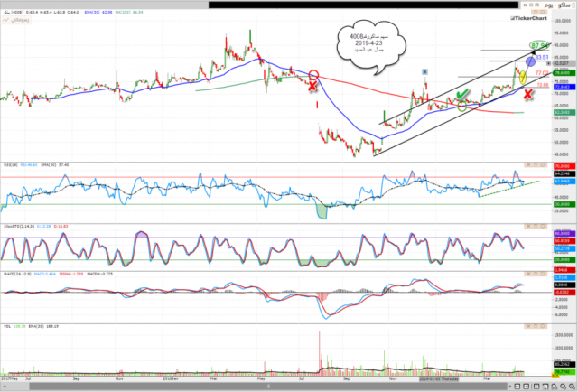
Task: Click the small right-arrow at the scrollbar end
Action: click(510, 387)
